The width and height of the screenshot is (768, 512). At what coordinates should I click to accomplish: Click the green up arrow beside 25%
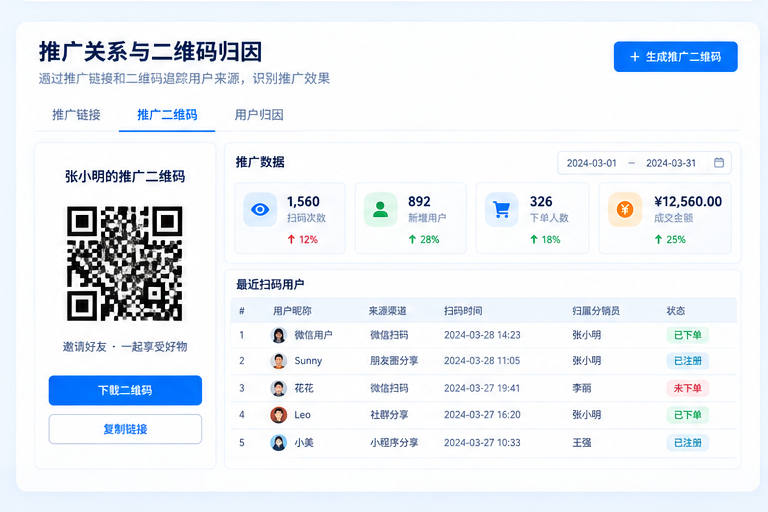[658, 240]
